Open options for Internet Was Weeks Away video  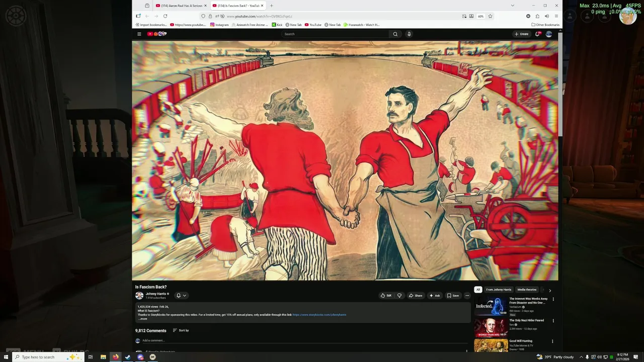[x=553, y=299]
